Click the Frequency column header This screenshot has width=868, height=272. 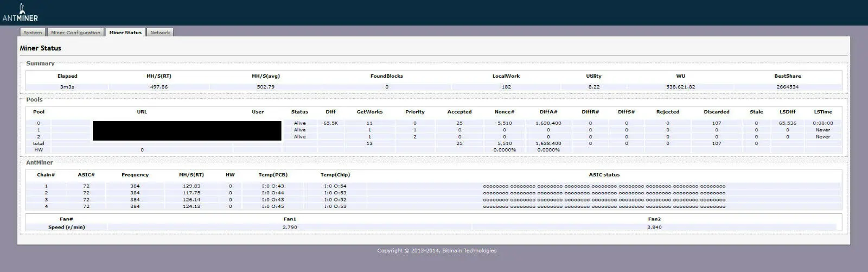[135, 175]
